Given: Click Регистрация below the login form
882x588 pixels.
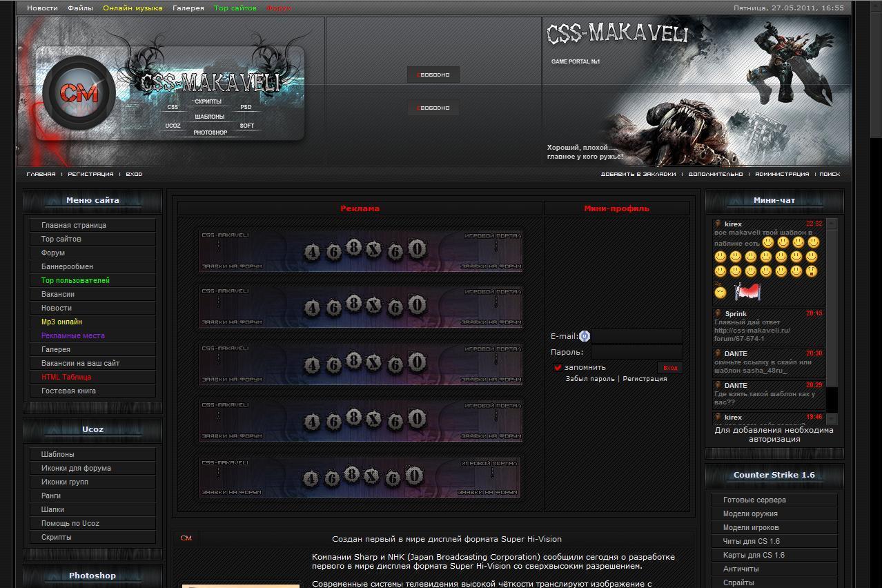Looking at the screenshot, I should [x=645, y=379].
